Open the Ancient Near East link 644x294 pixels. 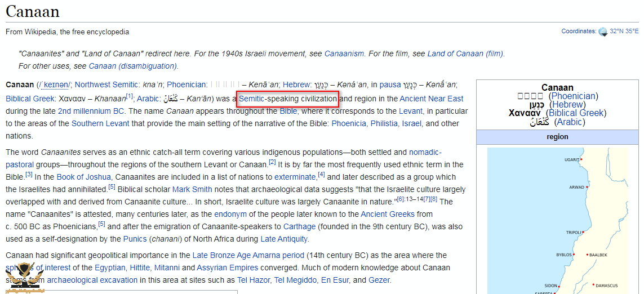point(432,99)
